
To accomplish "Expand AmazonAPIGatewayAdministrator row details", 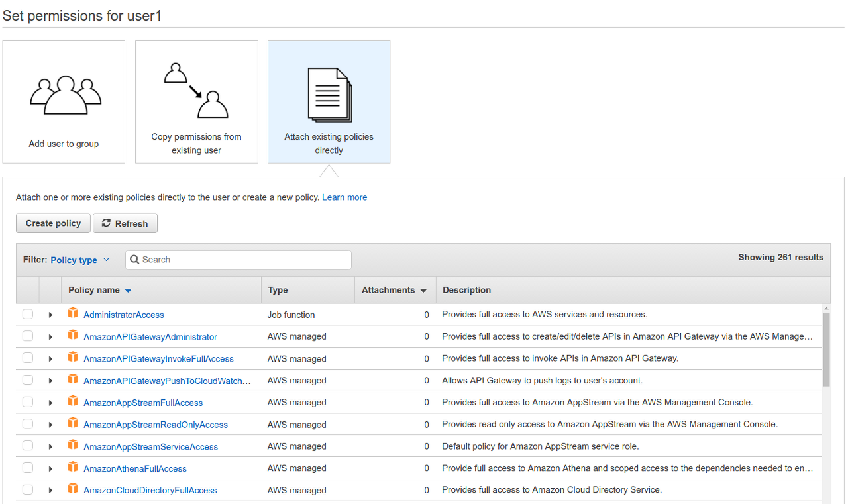I will point(50,337).
